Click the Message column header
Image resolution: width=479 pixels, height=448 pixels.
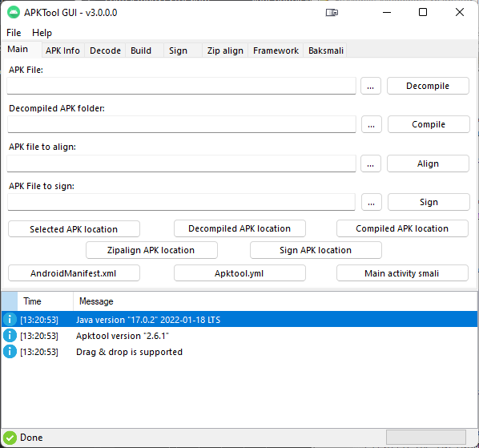pyautogui.click(x=275, y=301)
